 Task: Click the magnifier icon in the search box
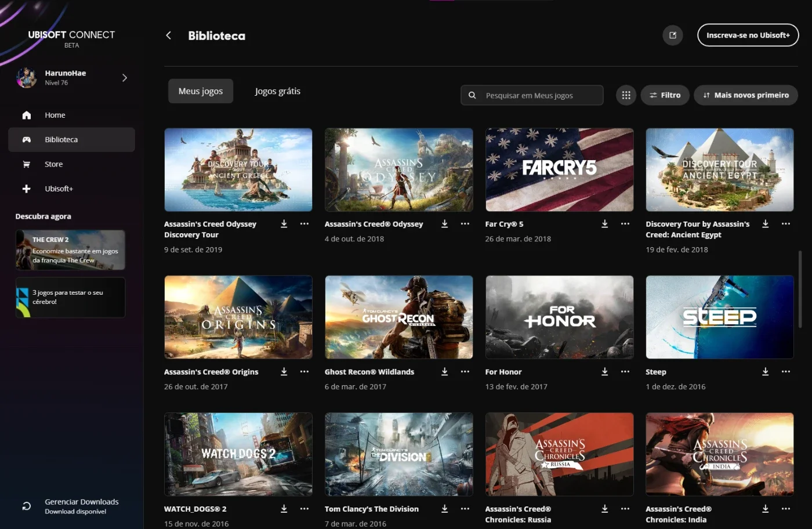point(472,95)
